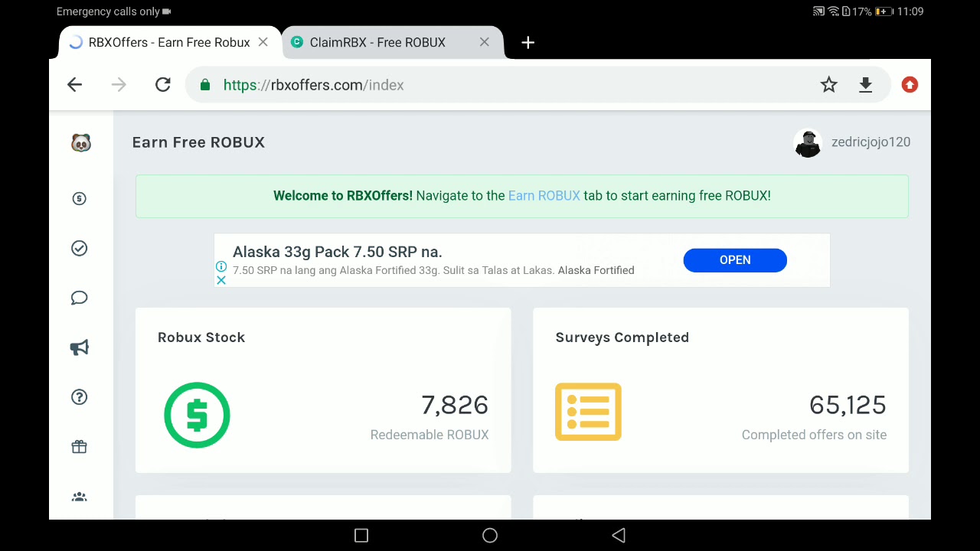Close the Alaska ad with X icon
980x551 pixels.
tap(221, 281)
